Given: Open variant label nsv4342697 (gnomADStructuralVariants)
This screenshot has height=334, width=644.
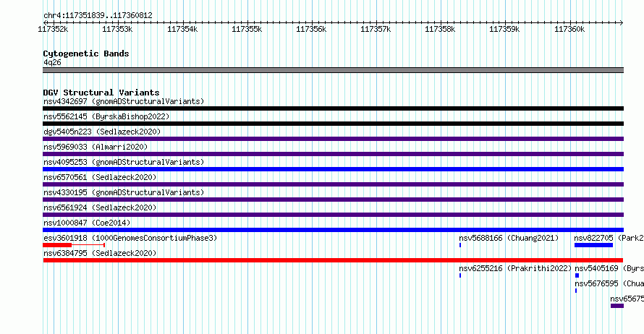Looking at the screenshot, I should point(124,101).
